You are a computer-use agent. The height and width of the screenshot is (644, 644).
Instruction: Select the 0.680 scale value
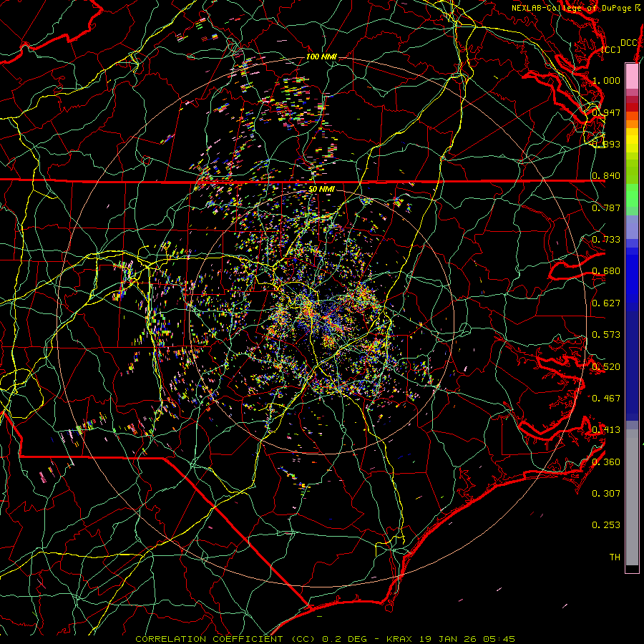point(606,271)
